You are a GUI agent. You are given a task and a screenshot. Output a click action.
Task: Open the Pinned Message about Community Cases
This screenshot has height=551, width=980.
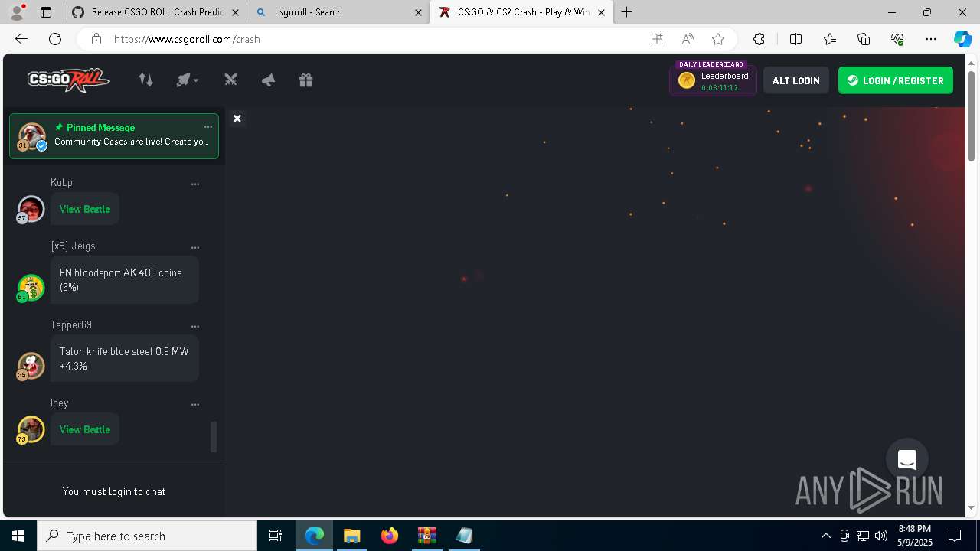tap(114, 136)
